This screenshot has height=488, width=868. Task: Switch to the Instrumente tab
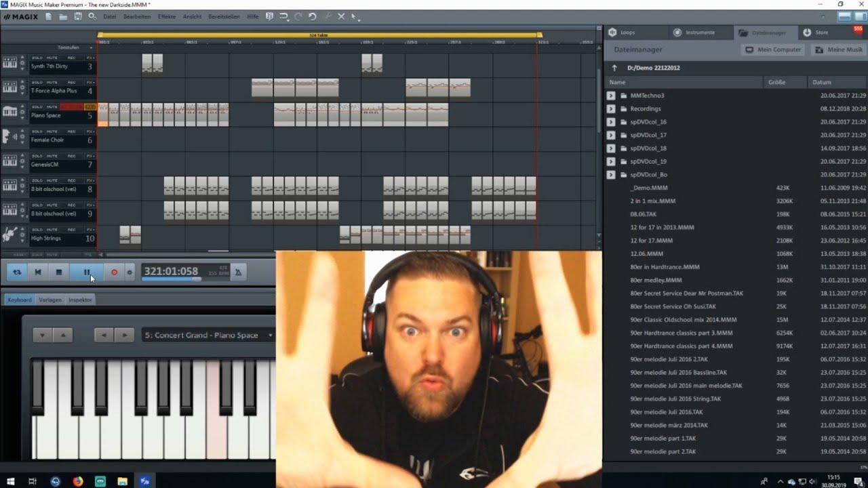click(x=700, y=32)
